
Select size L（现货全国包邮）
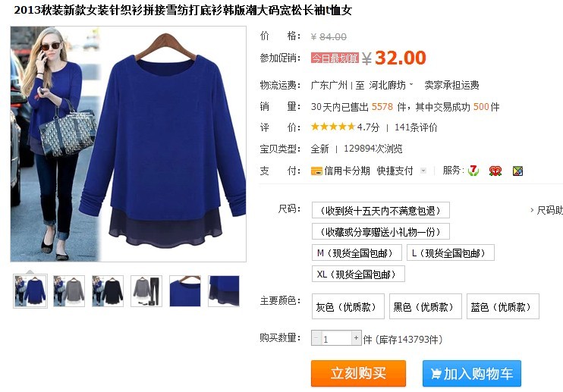point(450,252)
